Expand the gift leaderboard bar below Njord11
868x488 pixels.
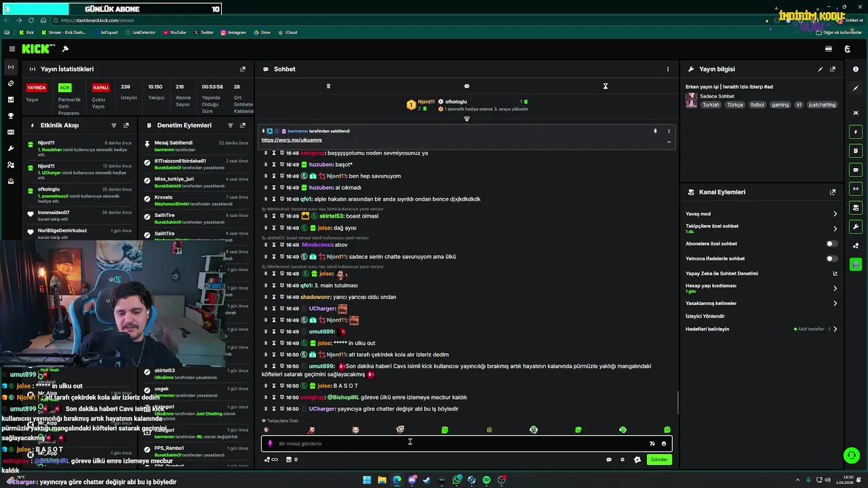(467, 119)
